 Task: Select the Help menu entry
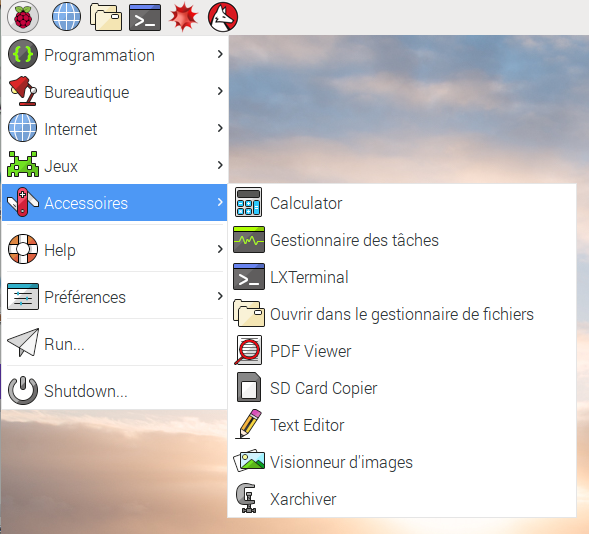click(115, 249)
